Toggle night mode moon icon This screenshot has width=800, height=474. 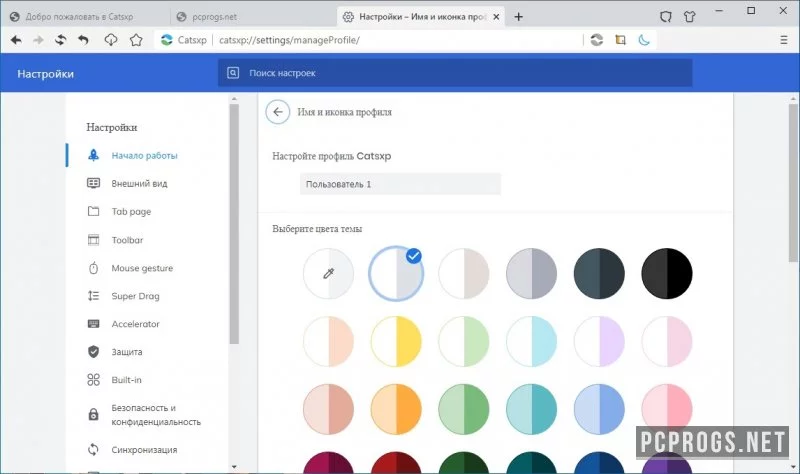(x=644, y=40)
